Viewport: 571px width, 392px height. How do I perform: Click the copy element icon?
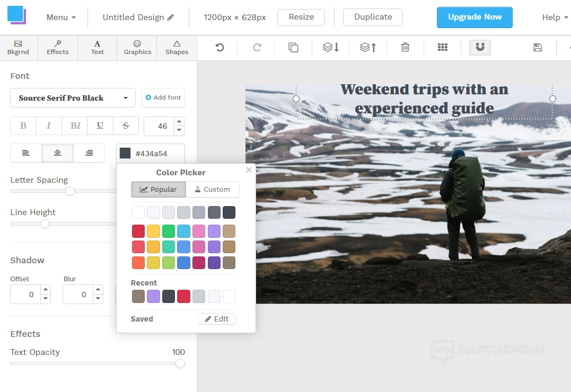pos(293,48)
